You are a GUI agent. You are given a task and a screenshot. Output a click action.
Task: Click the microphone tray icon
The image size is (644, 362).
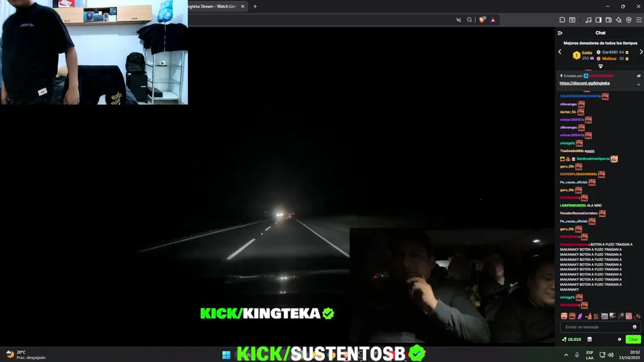point(577,355)
